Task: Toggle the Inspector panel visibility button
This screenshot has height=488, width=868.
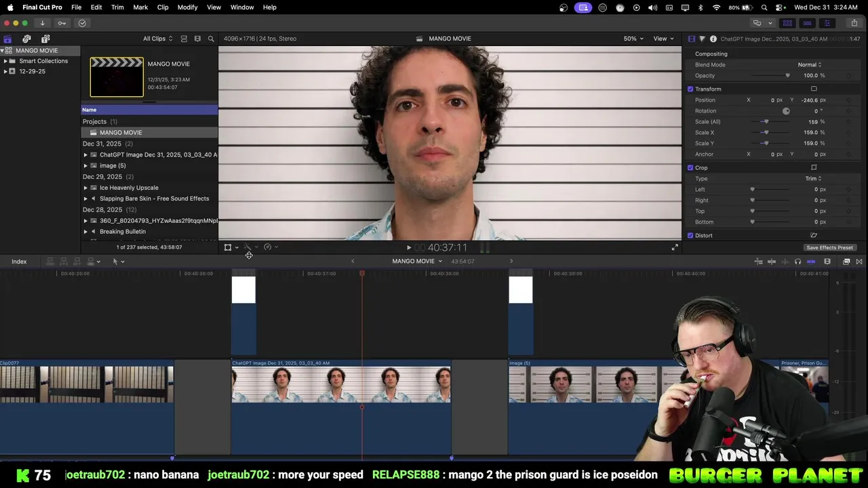Action: pyautogui.click(x=827, y=23)
